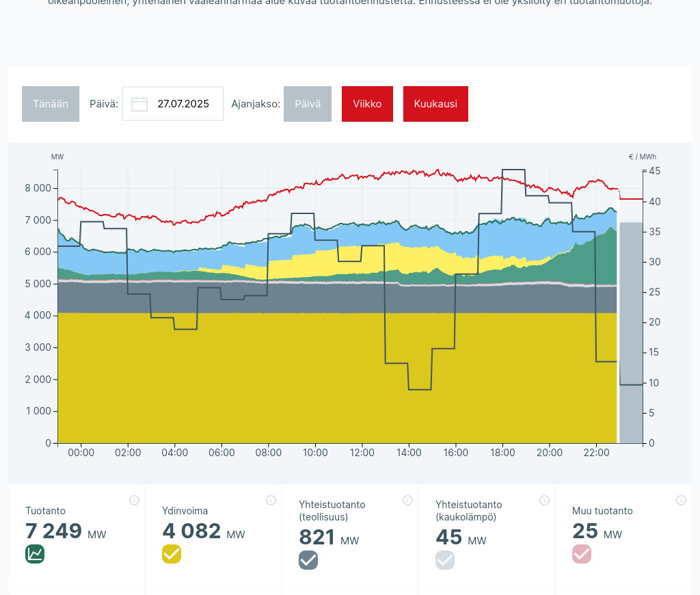Toggle Ydinvoima yellow checkbox
This screenshot has height=595, width=700.
point(172,554)
